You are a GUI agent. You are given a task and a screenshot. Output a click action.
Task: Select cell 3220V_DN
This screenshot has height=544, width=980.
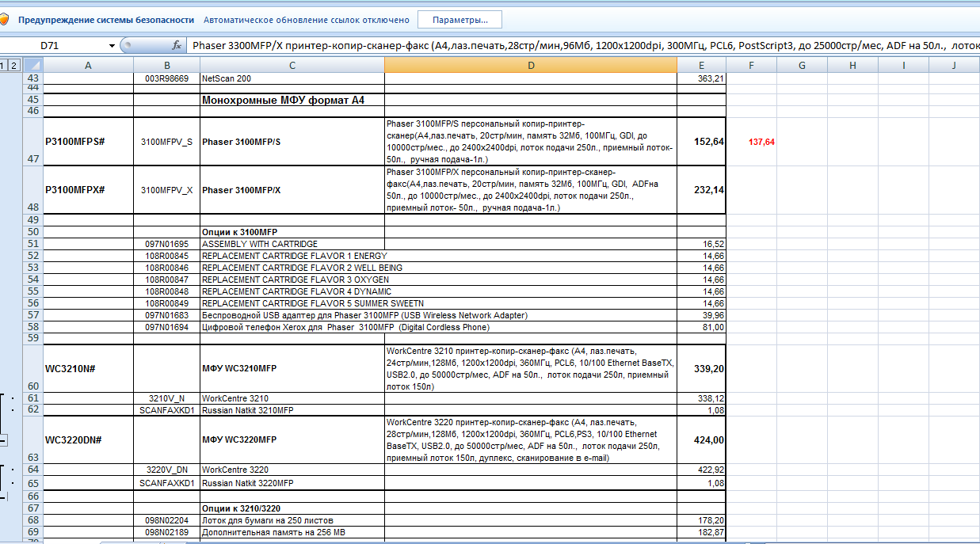tap(166, 469)
